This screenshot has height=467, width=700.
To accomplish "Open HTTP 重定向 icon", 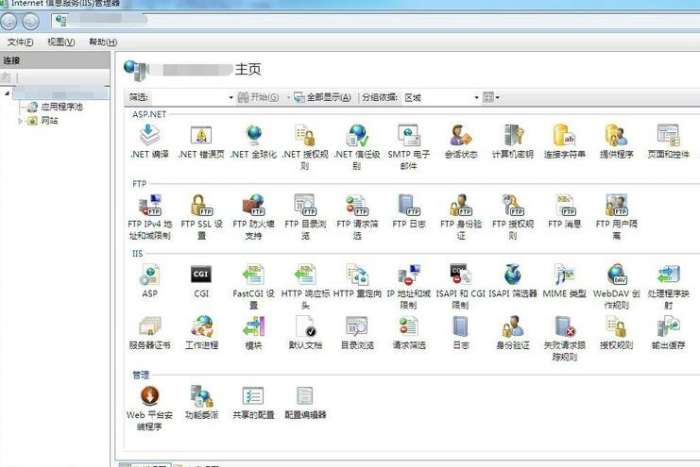I will (357, 281).
